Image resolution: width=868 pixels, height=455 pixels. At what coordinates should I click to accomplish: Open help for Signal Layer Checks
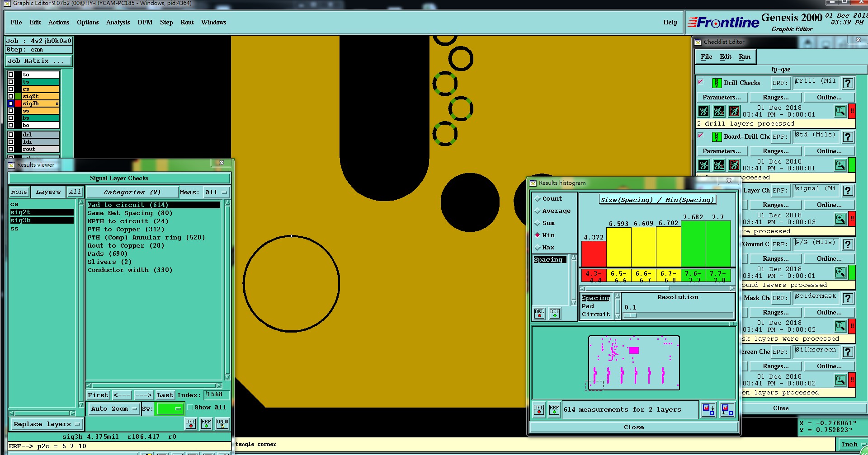click(848, 191)
